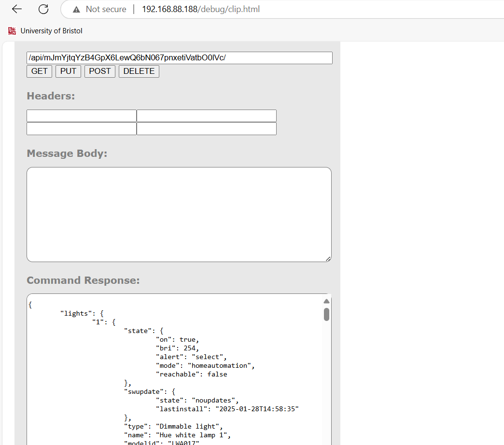Click the API URL input field

click(x=180, y=58)
